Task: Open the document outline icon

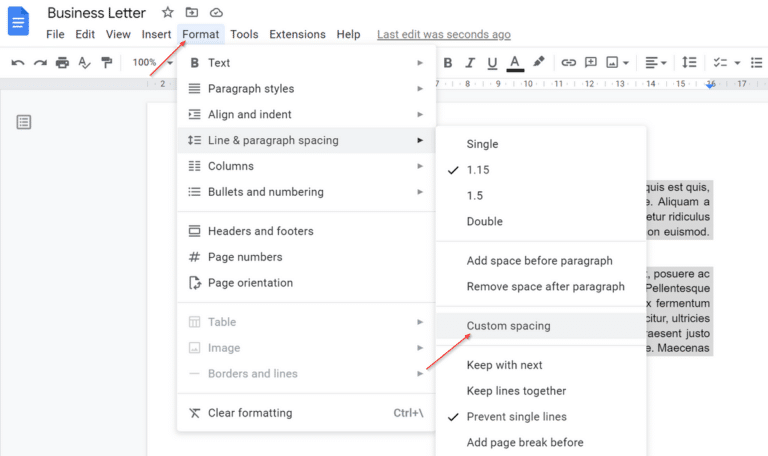Action: (24, 122)
